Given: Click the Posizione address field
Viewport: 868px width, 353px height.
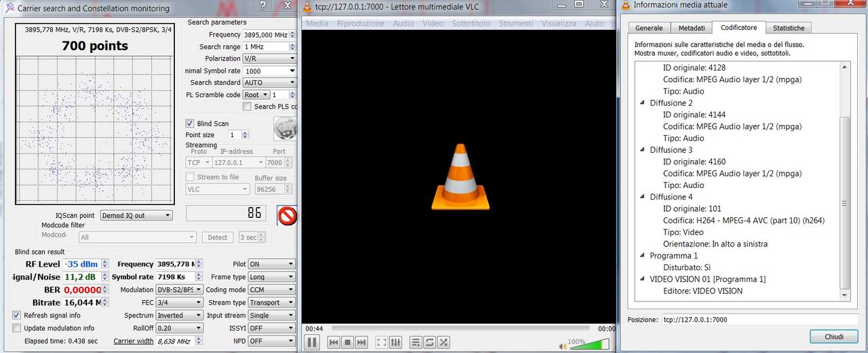Looking at the screenshot, I should pyautogui.click(x=759, y=319).
